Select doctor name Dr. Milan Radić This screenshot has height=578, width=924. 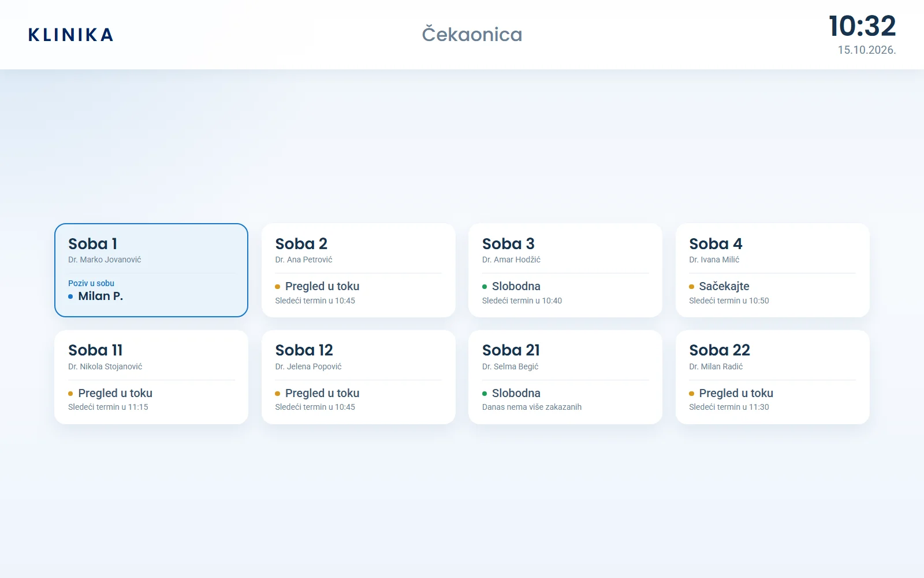point(716,366)
